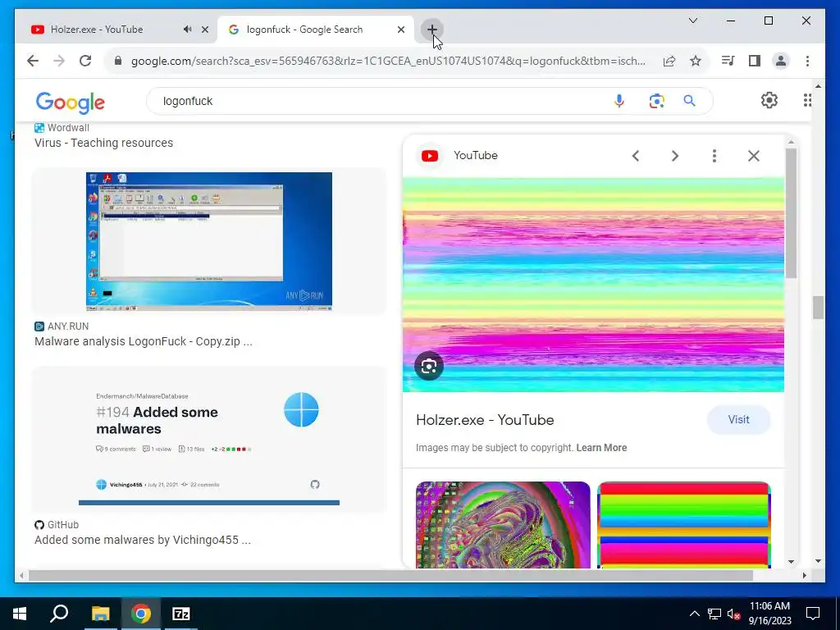Click the large glitchy rainbow preview image
Image resolution: width=840 pixels, height=630 pixels.
click(594, 285)
